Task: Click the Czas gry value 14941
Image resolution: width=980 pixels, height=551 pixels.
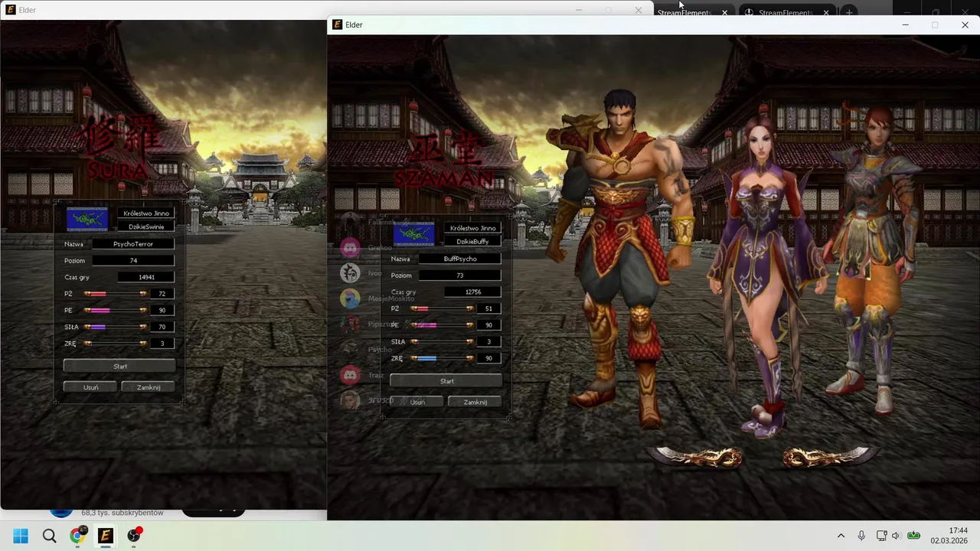Action: (x=147, y=277)
